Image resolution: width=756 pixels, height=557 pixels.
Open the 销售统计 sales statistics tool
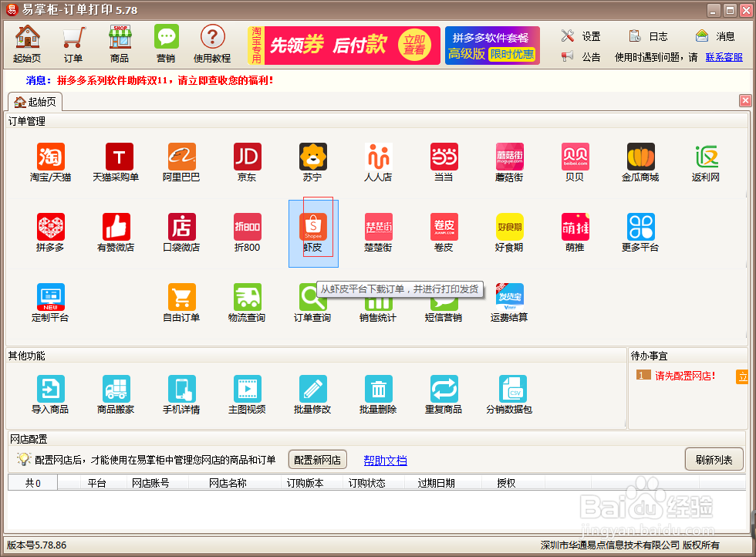pos(378,302)
